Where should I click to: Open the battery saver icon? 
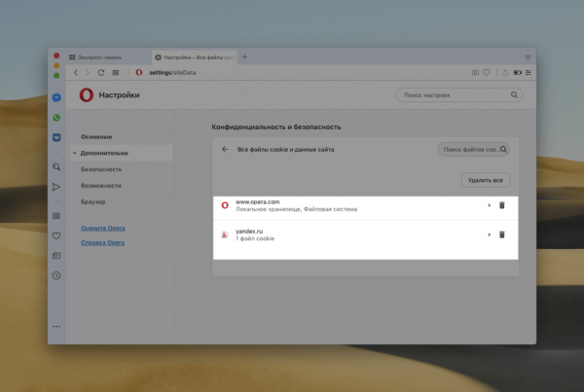(x=518, y=73)
